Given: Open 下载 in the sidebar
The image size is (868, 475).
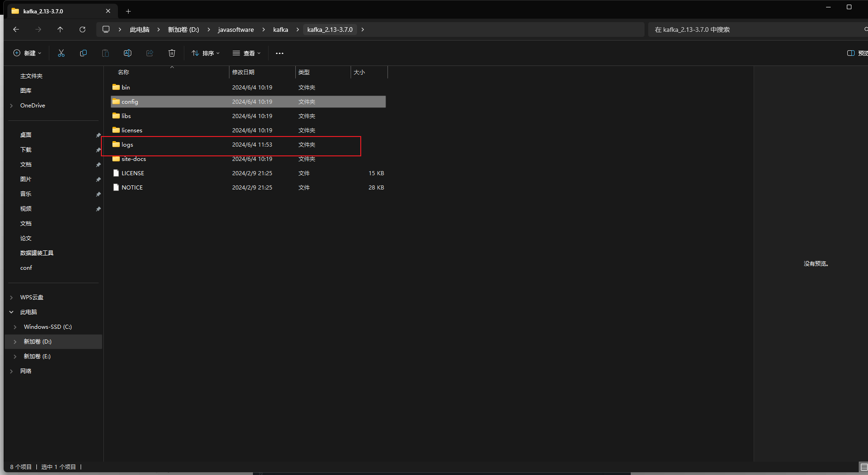Looking at the screenshot, I should 26,150.
